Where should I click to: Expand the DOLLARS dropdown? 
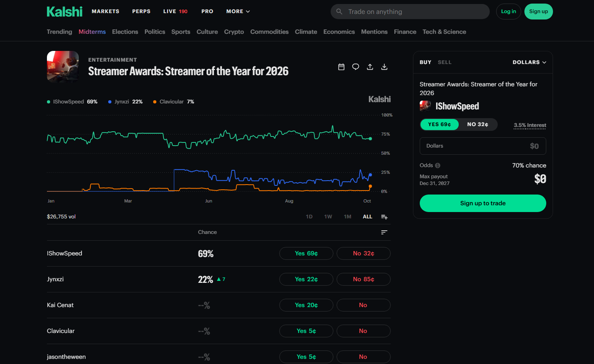pos(530,62)
